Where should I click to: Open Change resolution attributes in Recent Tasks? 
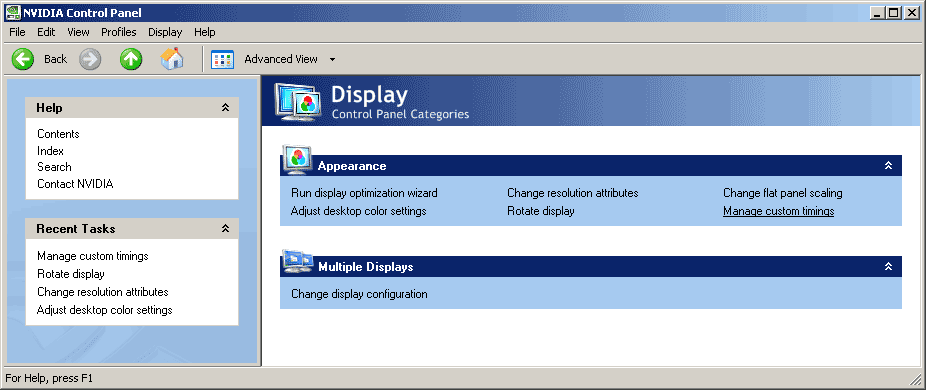coord(103,292)
